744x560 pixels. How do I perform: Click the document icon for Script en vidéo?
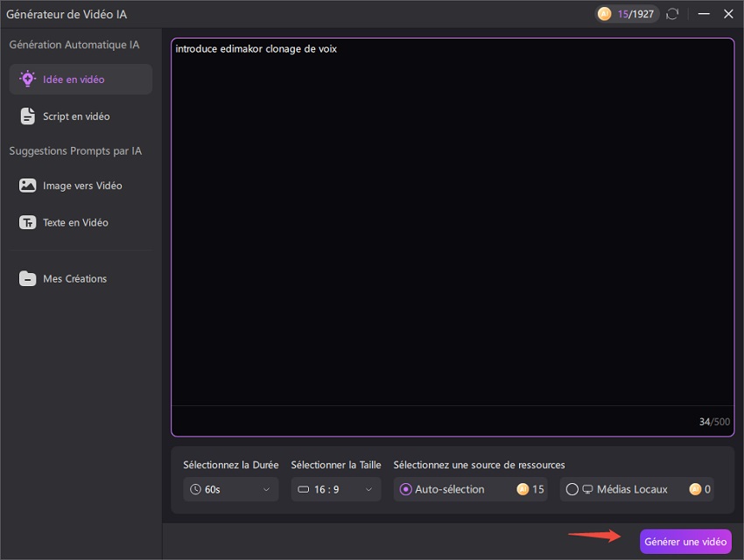[x=27, y=116]
